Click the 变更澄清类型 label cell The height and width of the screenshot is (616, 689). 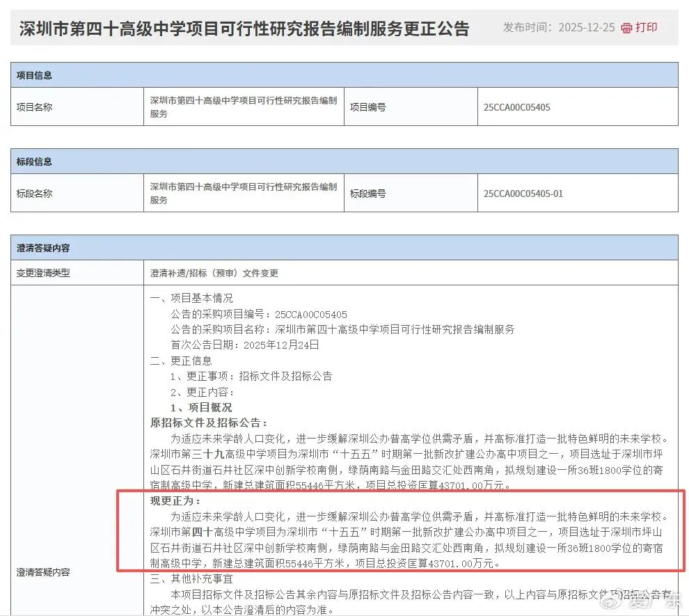[77, 273]
